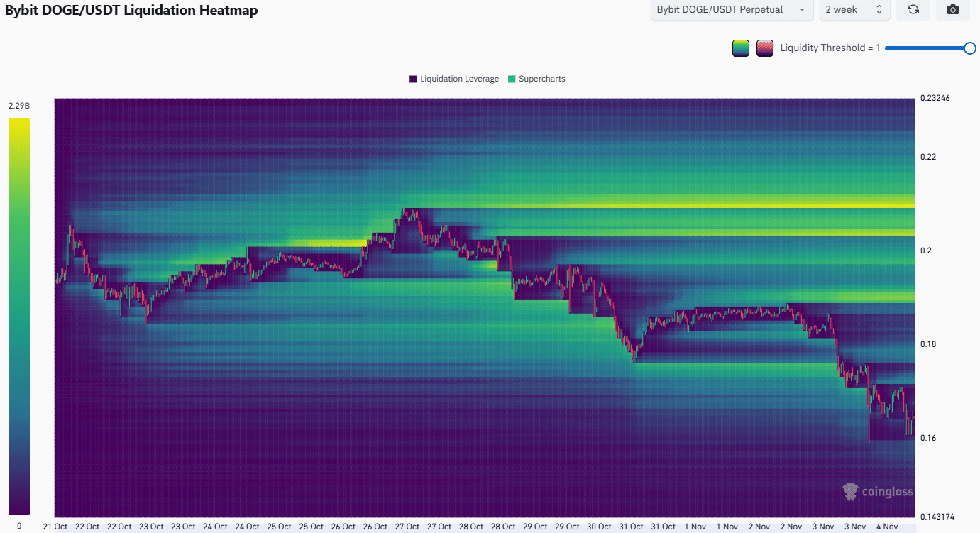Image resolution: width=980 pixels, height=533 pixels.
Task: Click the purple Liquidation Leverage legend square
Action: 412,79
